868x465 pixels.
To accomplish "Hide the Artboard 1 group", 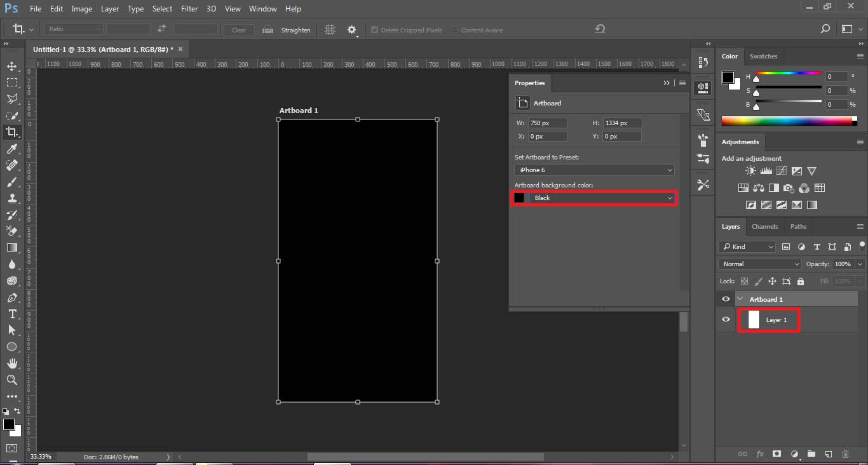I will (x=726, y=299).
